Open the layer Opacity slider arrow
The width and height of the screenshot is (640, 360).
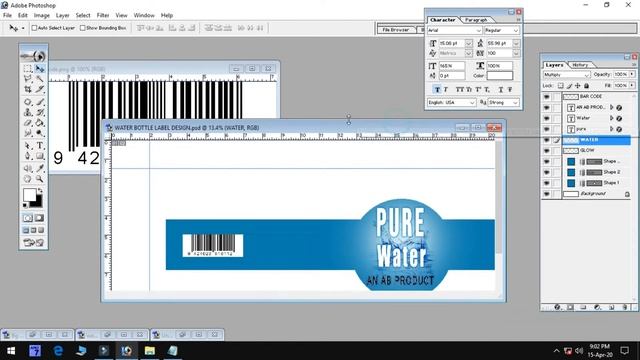(x=632, y=74)
